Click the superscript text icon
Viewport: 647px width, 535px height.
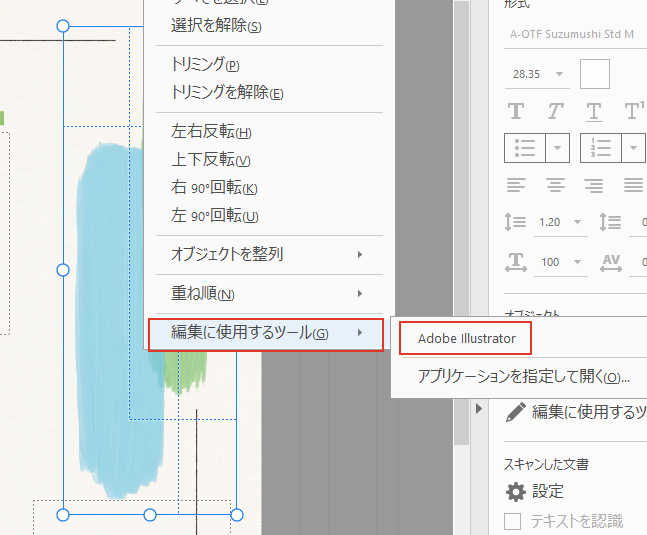point(634,111)
